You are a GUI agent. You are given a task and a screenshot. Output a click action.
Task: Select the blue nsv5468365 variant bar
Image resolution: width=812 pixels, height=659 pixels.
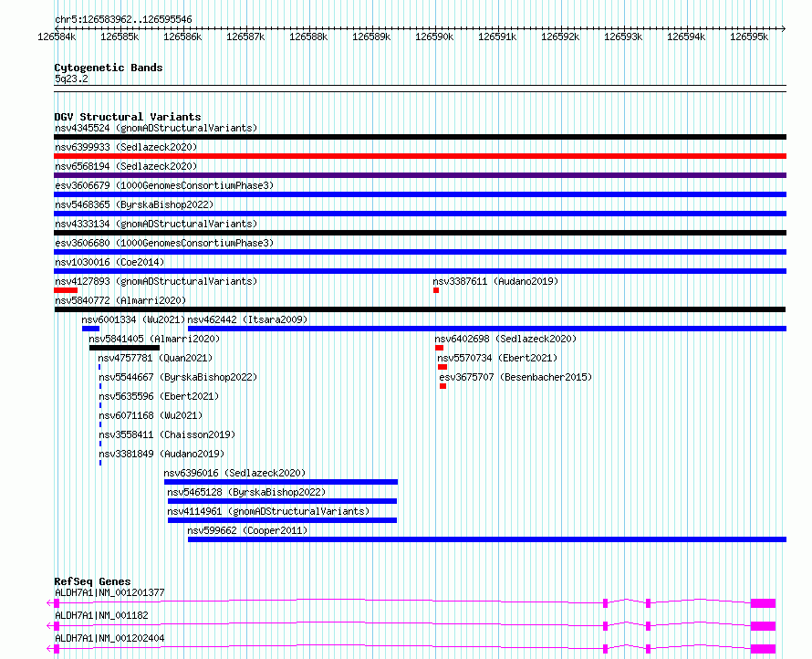click(420, 214)
